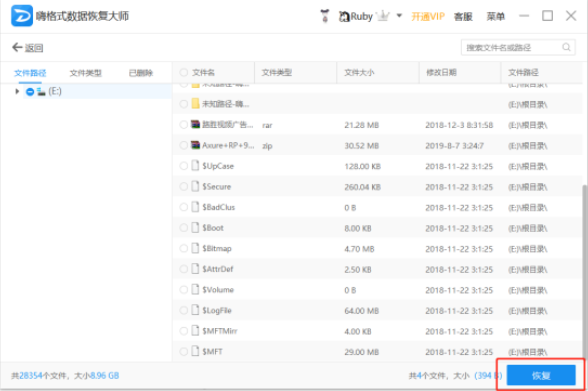Image resolution: width=588 pixels, height=391 pixels.
Task: Select checkbox for the fully visible 未知路径 folder row
Action: (183, 104)
